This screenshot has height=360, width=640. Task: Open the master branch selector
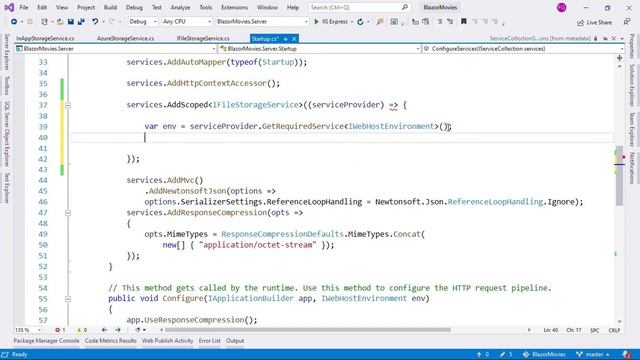point(593,354)
